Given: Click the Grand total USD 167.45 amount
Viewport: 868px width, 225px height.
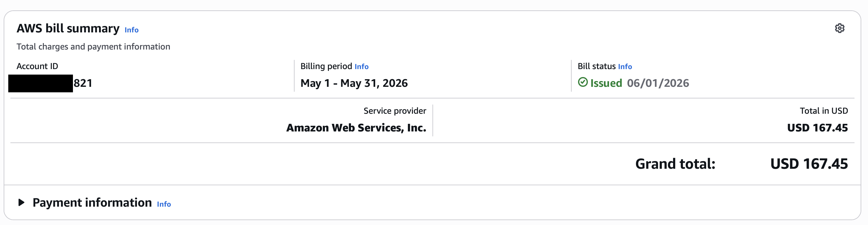Looking at the screenshot, I should [809, 164].
